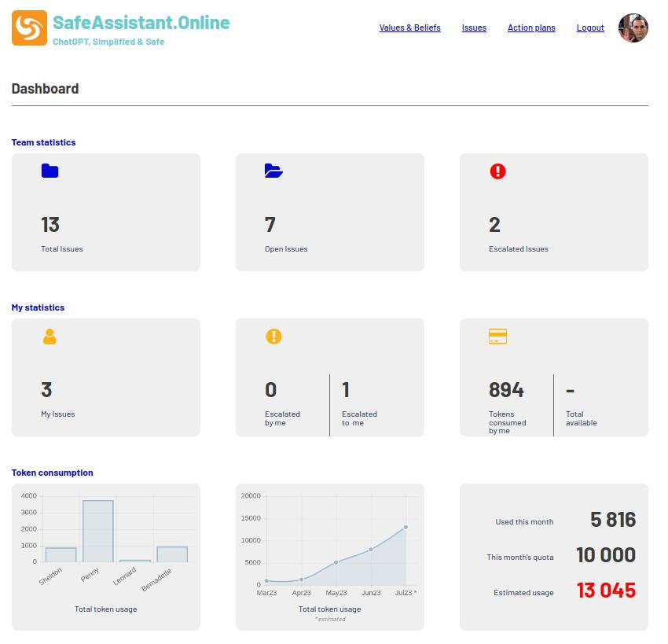Select Bernadette's bar in token usage chart

click(172, 554)
